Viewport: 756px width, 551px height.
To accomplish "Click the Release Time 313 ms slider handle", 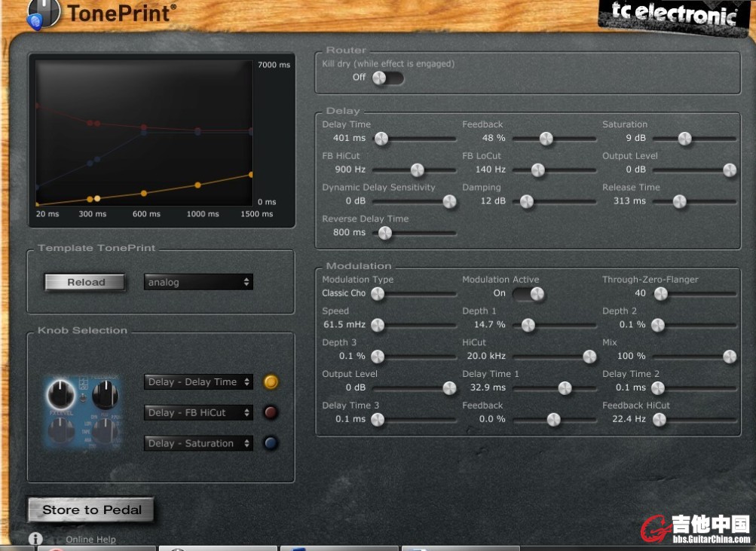I will pos(680,201).
